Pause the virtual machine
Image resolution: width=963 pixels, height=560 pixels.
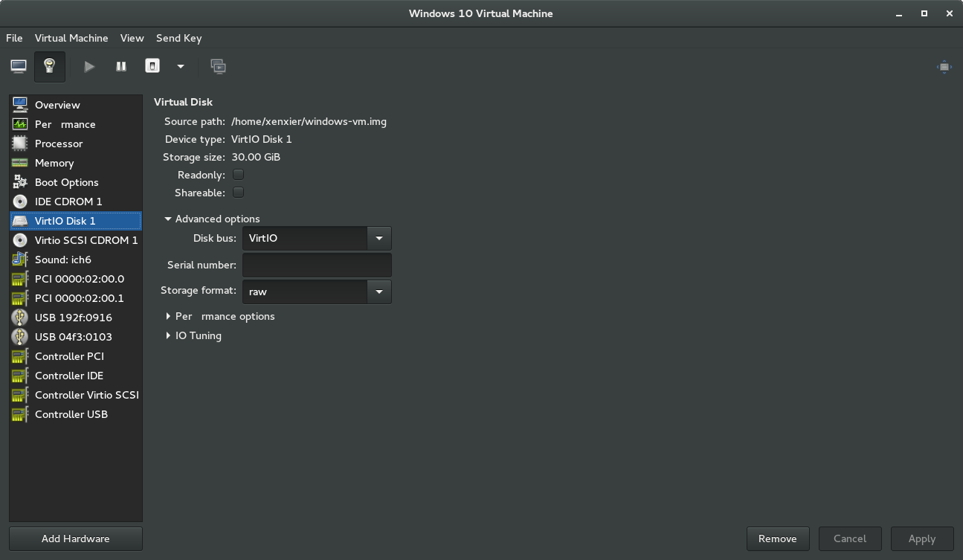click(121, 66)
